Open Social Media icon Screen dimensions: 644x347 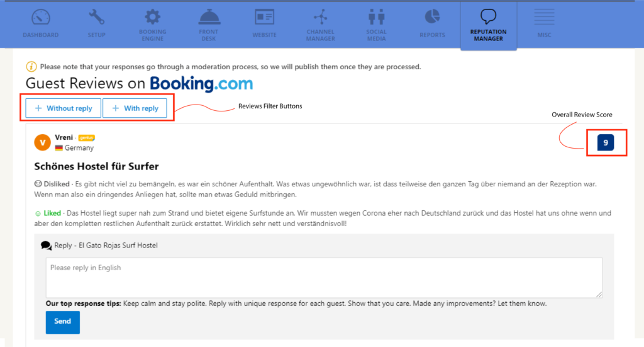coord(376,17)
